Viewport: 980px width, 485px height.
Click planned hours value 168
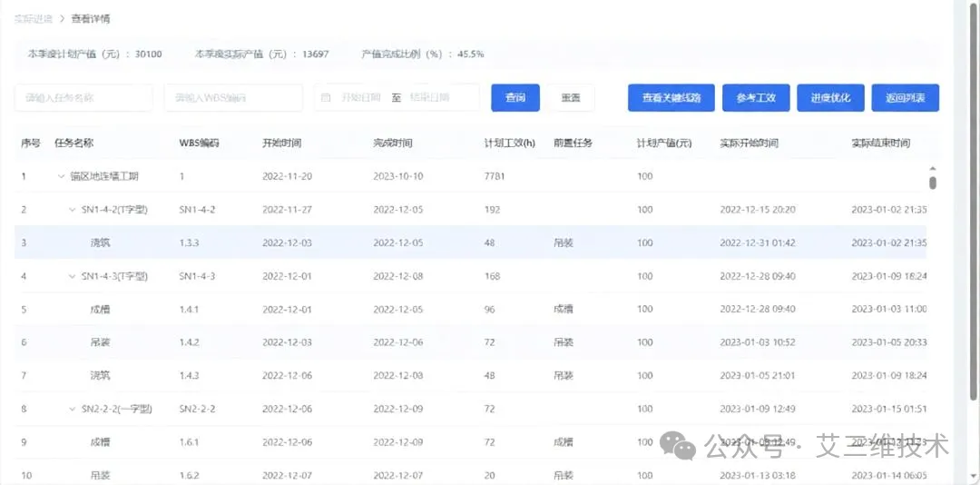coord(492,276)
